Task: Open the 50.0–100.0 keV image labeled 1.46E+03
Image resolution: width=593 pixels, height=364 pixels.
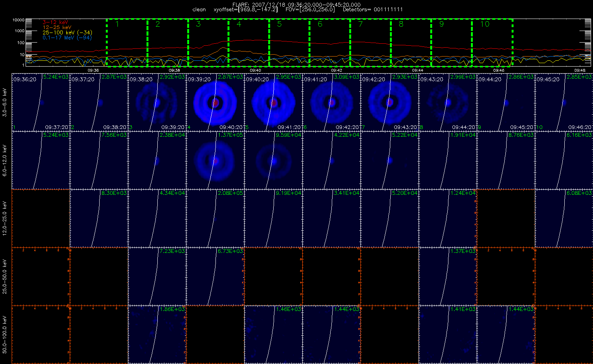Action: tap(273, 334)
